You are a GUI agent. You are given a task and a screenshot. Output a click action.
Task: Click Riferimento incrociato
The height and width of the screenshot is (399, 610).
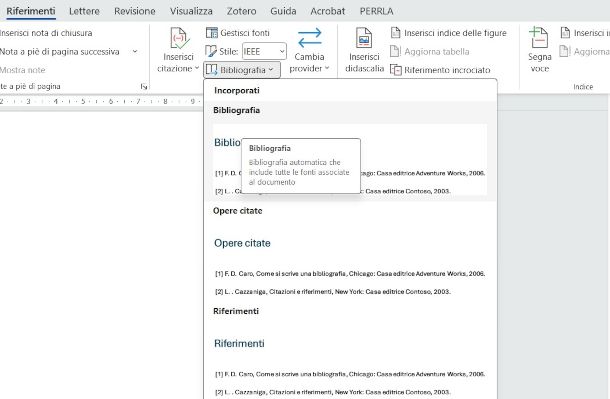click(x=440, y=70)
